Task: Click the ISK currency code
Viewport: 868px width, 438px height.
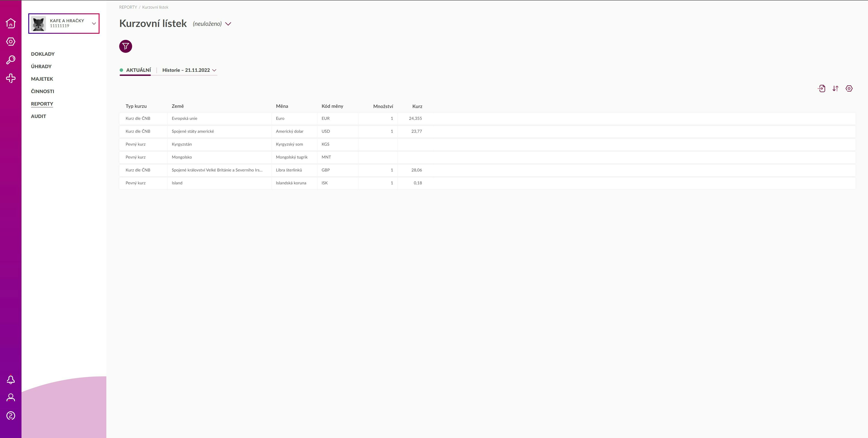Action: [x=324, y=183]
